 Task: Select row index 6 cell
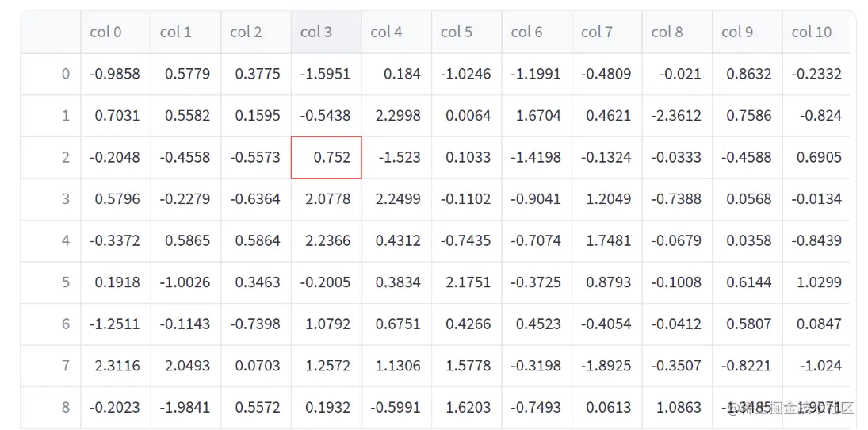pyautogui.click(x=51, y=324)
